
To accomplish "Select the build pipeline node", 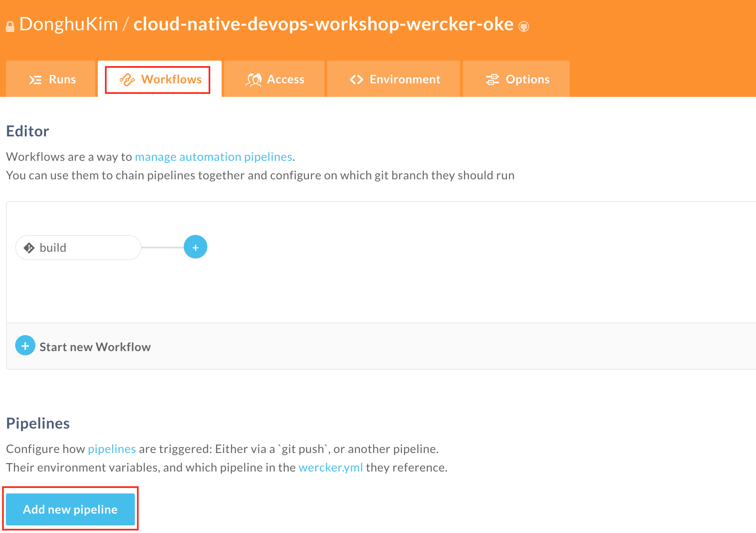I will click(78, 248).
